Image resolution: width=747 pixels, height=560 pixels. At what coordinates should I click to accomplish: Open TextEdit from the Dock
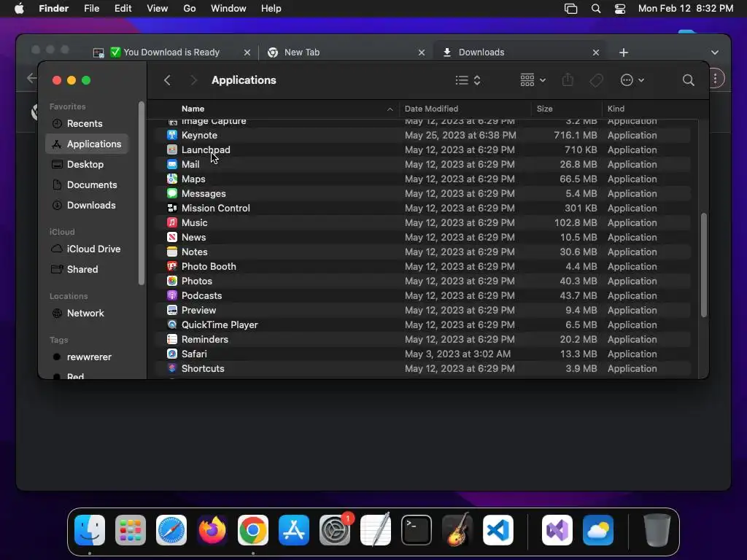coord(376,530)
